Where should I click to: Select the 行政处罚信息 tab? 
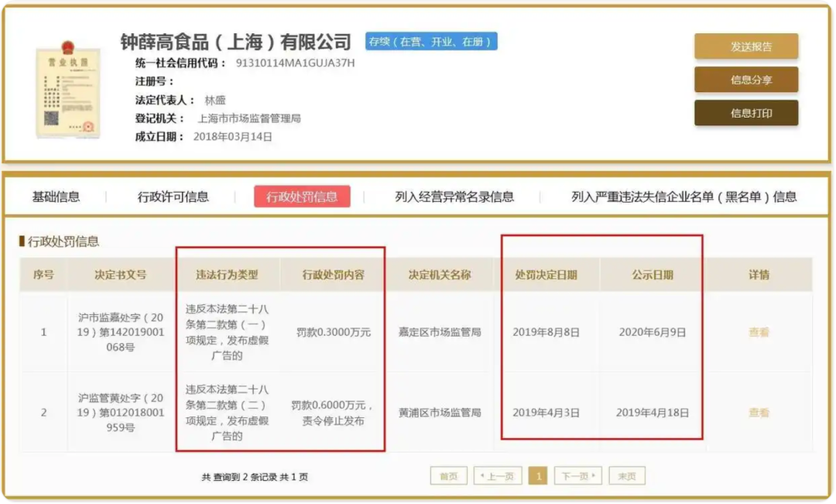302,197
